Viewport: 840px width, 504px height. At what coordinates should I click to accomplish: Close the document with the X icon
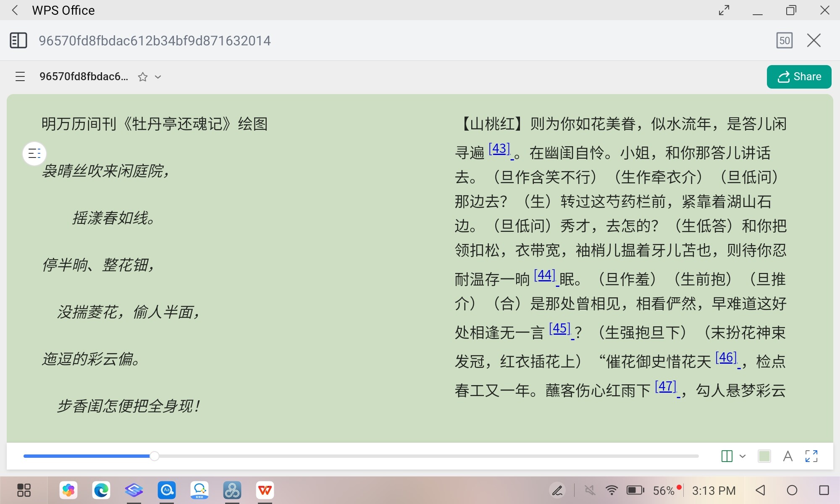(814, 41)
